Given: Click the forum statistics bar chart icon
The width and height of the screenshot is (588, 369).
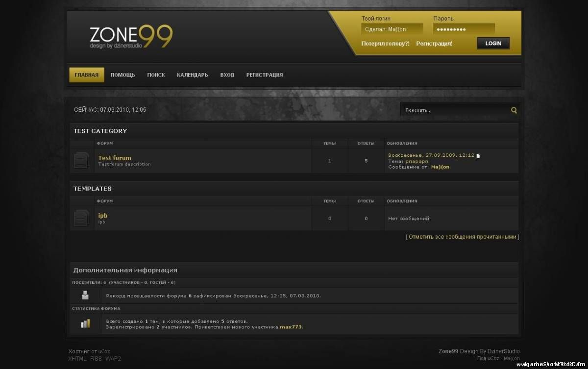Looking at the screenshot, I should (85, 323).
